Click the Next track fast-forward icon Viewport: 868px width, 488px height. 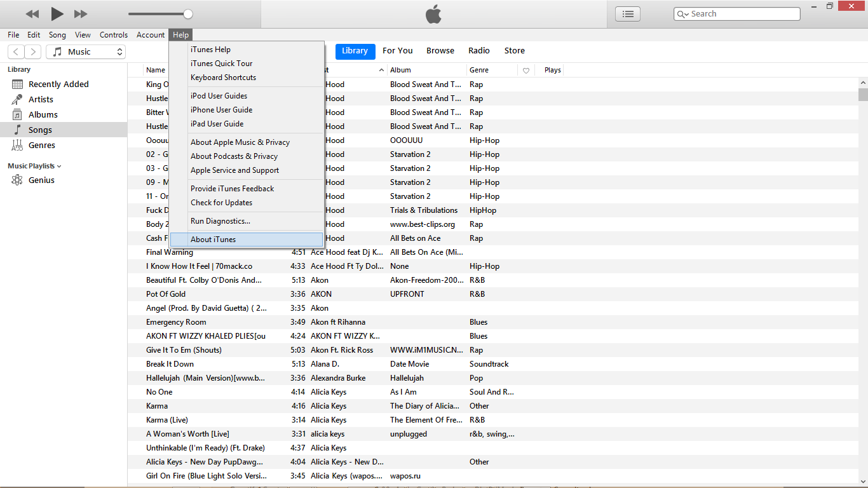(81, 14)
